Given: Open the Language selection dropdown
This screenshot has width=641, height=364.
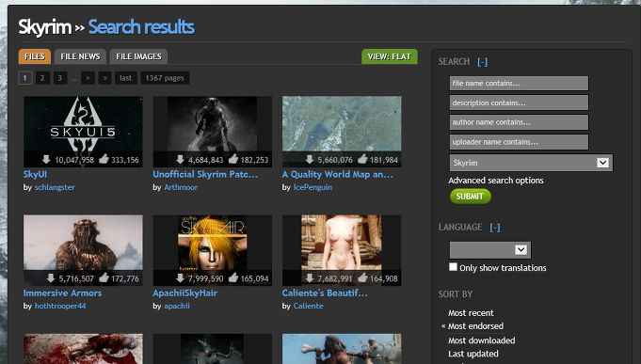Looking at the screenshot, I should point(490,249).
